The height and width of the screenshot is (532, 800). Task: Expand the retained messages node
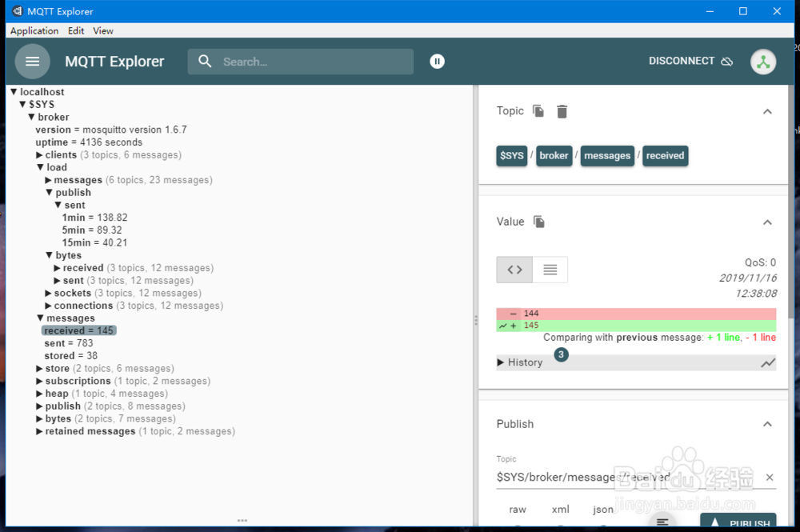[x=39, y=431]
